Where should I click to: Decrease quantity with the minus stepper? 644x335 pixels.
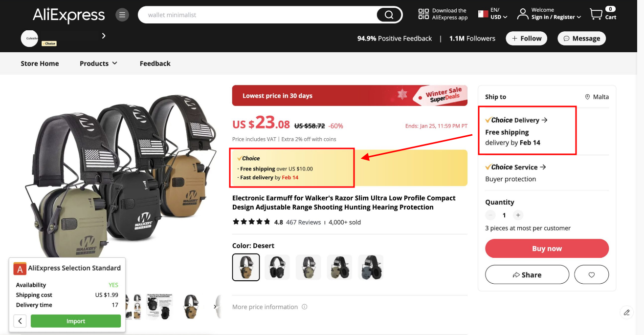pyautogui.click(x=490, y=215)
